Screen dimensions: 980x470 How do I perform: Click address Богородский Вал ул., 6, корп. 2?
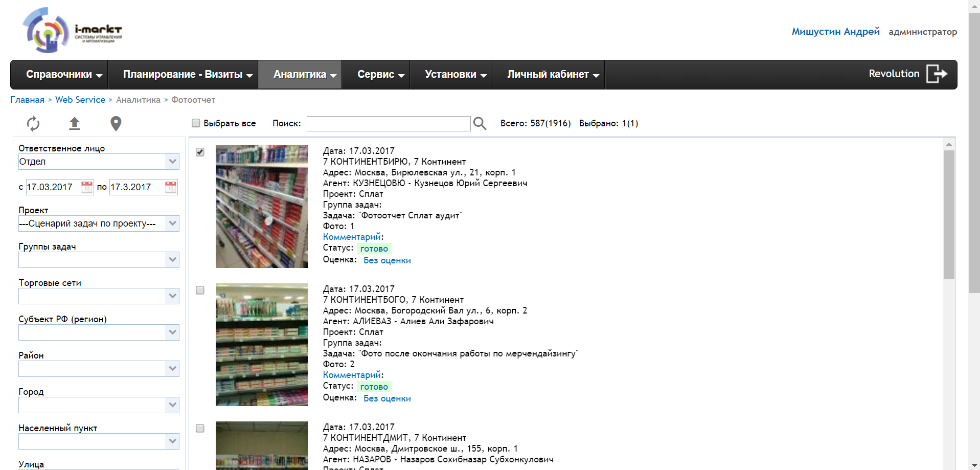click(459, 310)
